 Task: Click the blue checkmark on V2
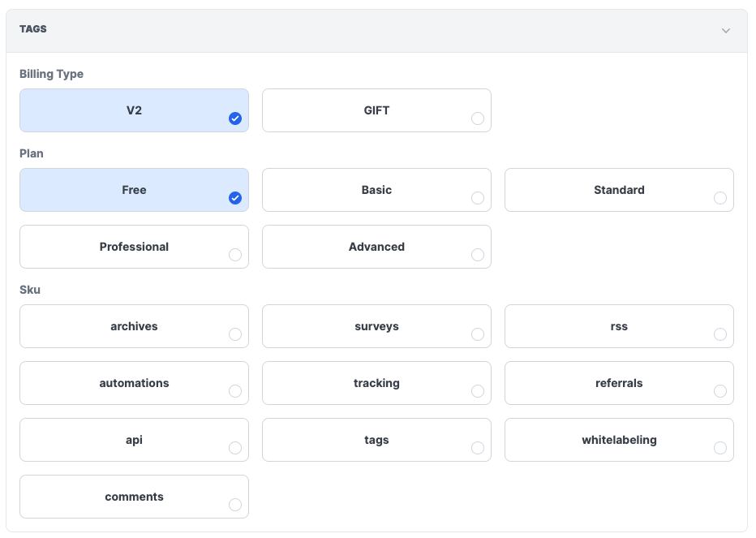pos(235,118)
